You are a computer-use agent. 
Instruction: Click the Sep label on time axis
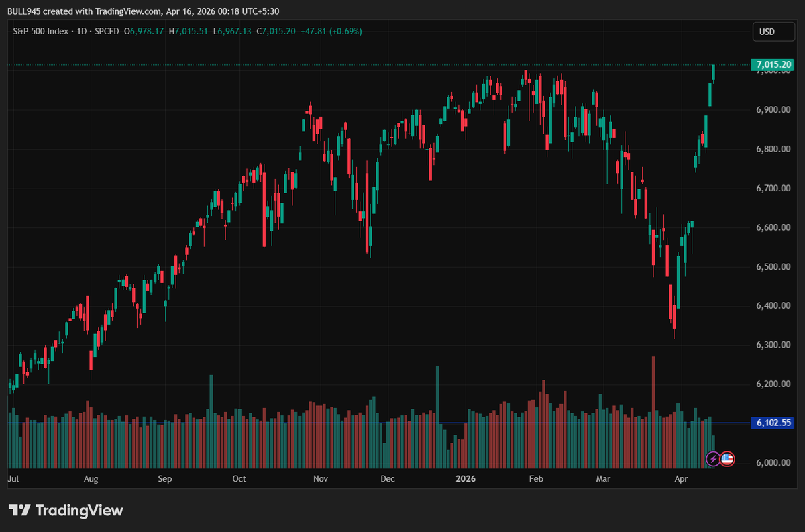click(x=165, y=479)
